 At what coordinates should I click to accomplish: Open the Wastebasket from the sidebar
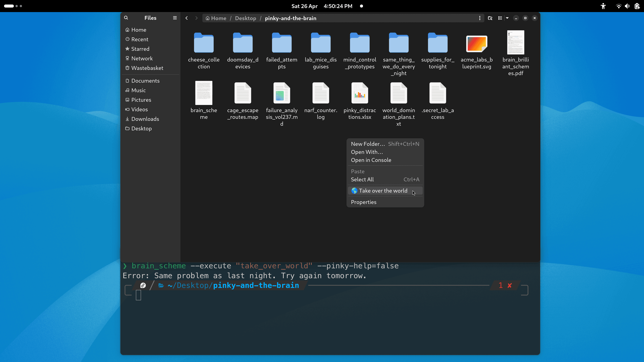pos(147,68)
